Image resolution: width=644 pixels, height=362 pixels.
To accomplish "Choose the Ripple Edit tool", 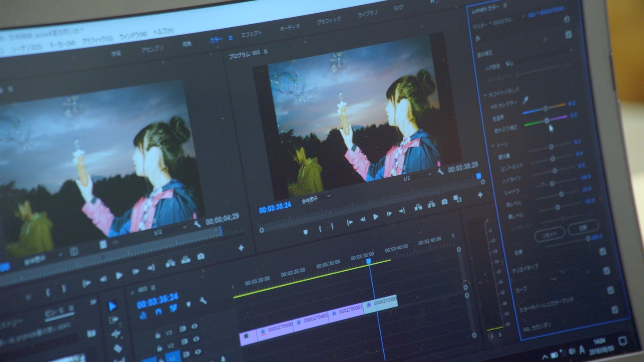I will [116, 334].
